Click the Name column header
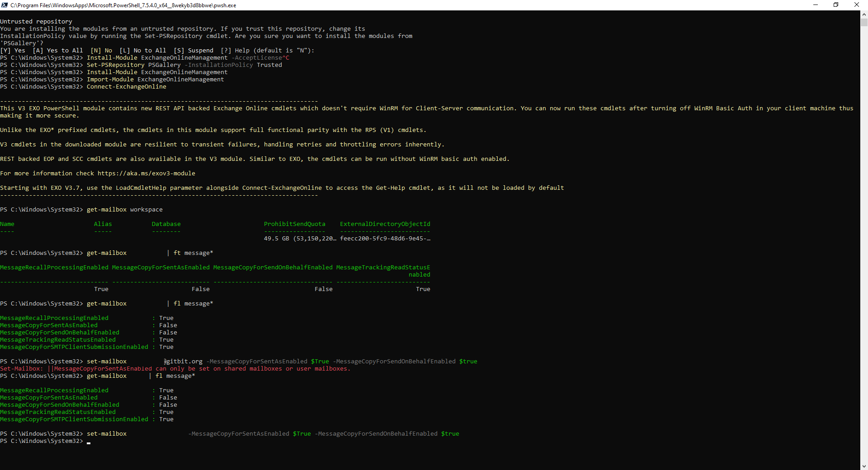Screen dimensions: 868x470 point(7,224)
